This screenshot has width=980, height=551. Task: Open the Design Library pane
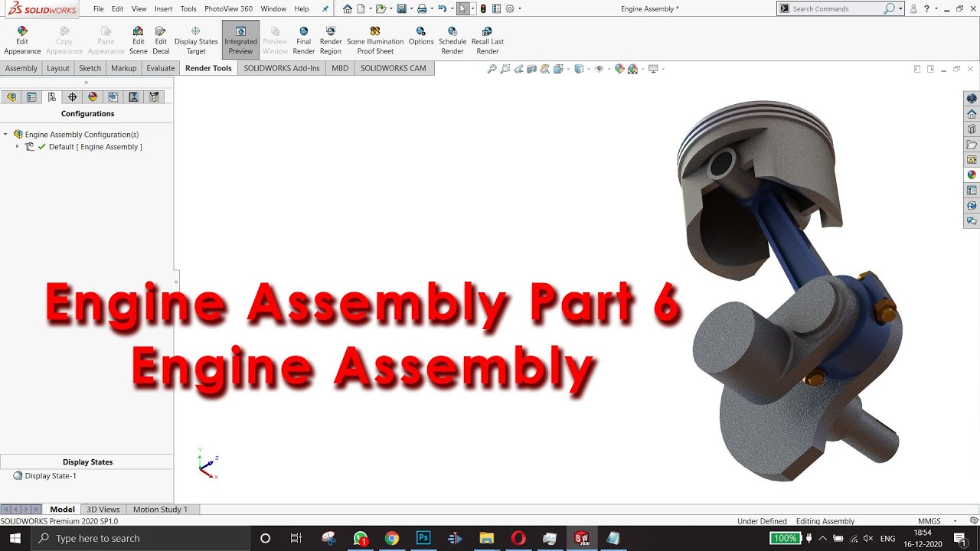coord(971,129)
